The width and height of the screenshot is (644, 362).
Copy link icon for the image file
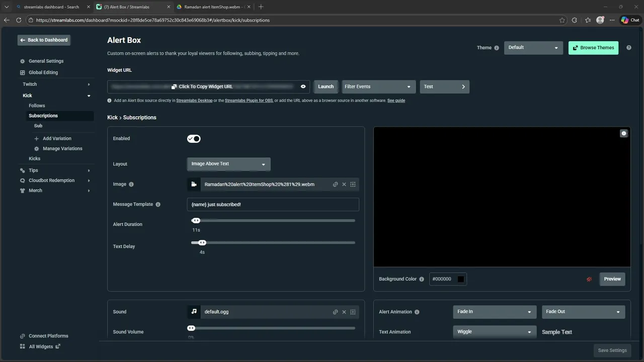click(x=335, y=185)
